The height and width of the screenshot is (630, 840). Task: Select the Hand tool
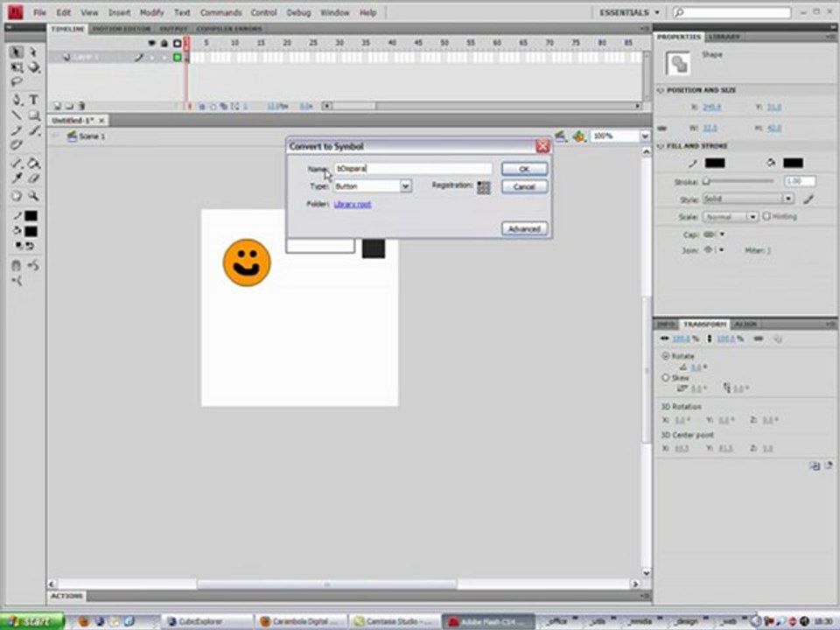[17, 196]
